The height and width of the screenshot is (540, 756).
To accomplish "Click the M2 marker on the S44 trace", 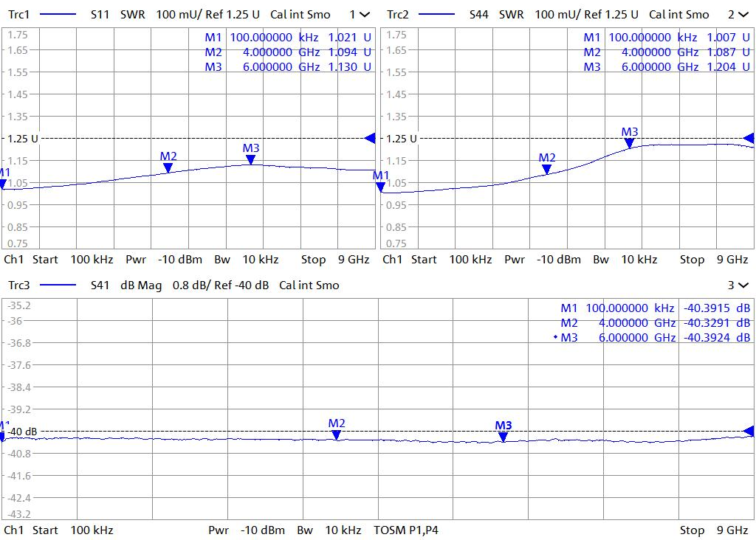I will [546, 169].
